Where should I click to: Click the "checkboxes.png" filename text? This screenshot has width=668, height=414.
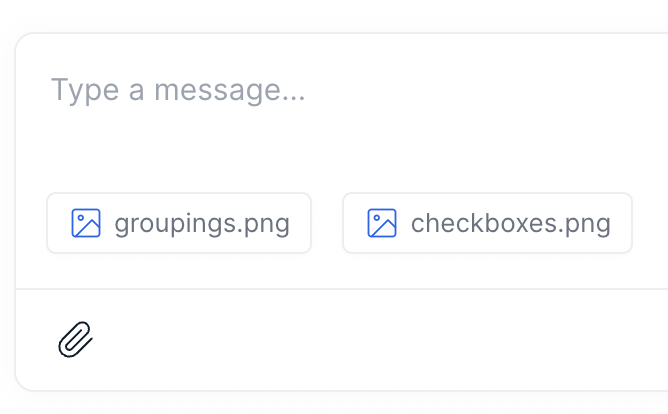510,223
